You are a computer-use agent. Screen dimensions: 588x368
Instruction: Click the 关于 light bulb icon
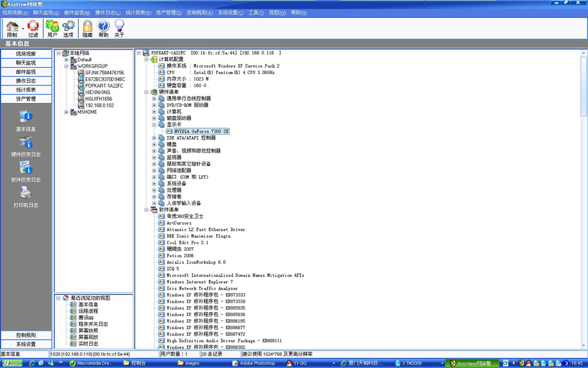[119, 26]
